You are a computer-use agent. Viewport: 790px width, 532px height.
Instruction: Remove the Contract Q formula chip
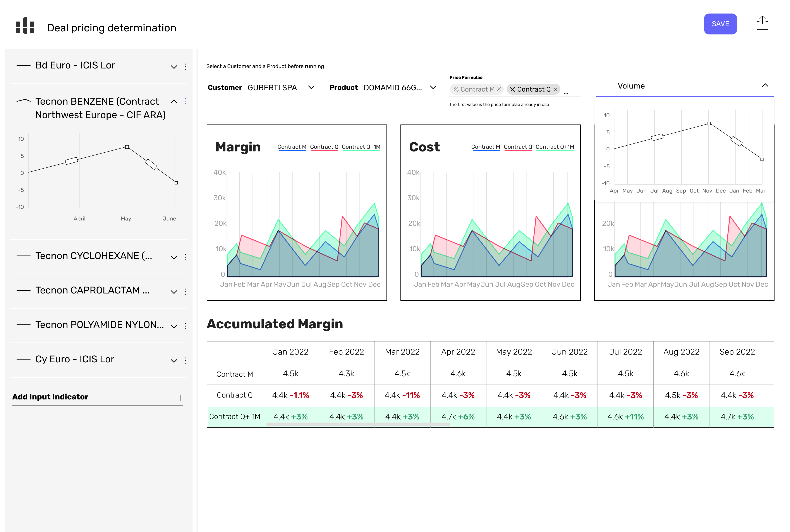[x=555, y=89]
